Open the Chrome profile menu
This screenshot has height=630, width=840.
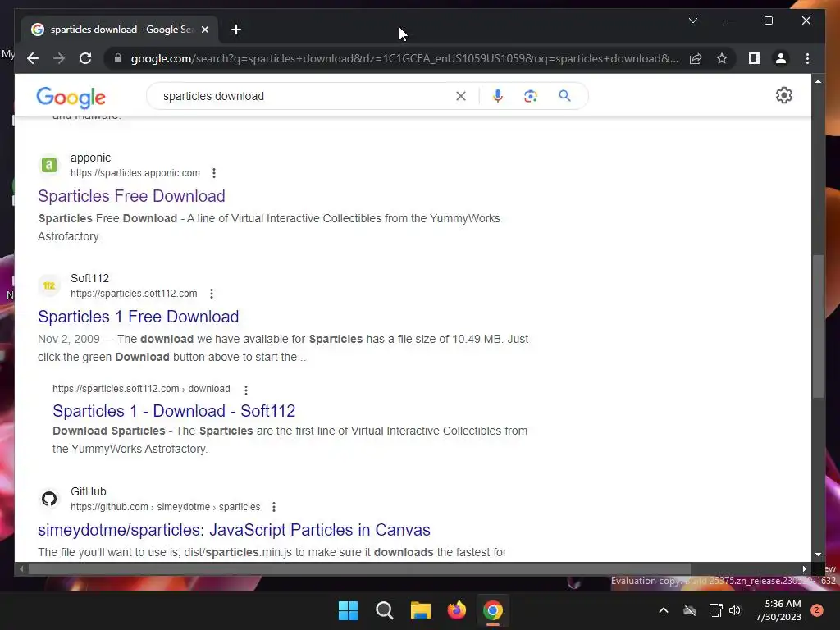(x=781, y=58)
